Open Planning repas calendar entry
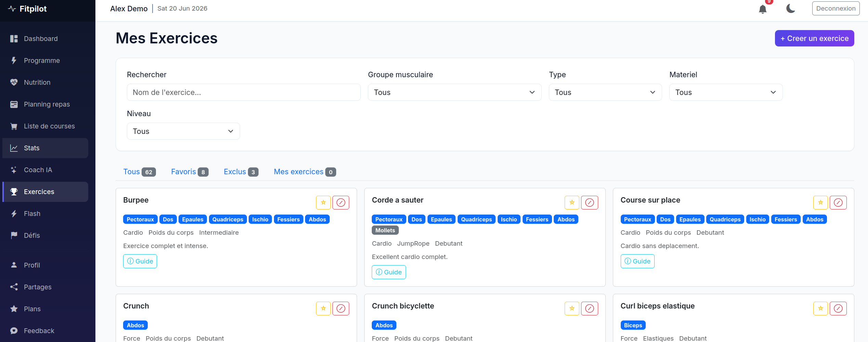The image size is (868, 342). [45, 104]
